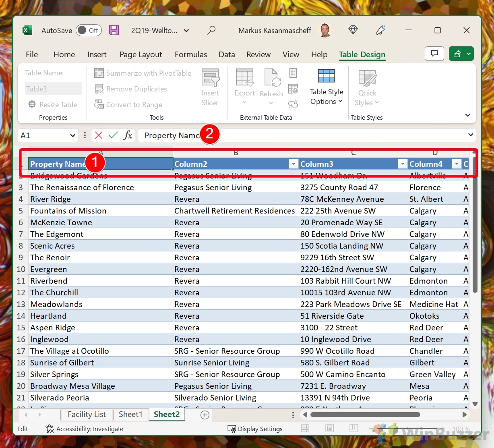Screen dimensions: 494x448
Task: Click the Remove Duplicates icon
Action: tap(99, 89)
